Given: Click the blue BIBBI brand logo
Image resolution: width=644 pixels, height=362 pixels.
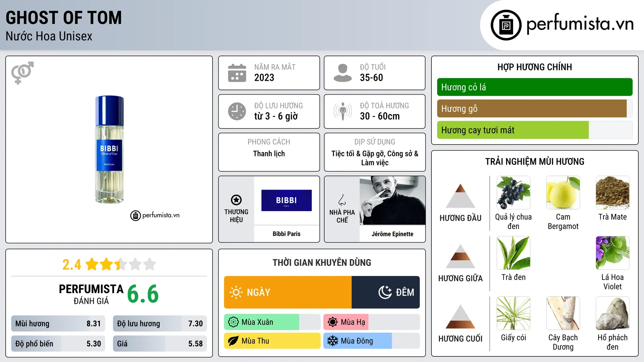Looking at the screenshot, I should pos(286,200).
